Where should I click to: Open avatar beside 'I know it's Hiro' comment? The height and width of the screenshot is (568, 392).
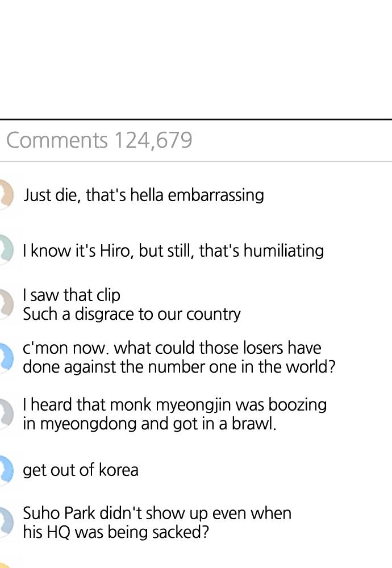pos(6,250)
